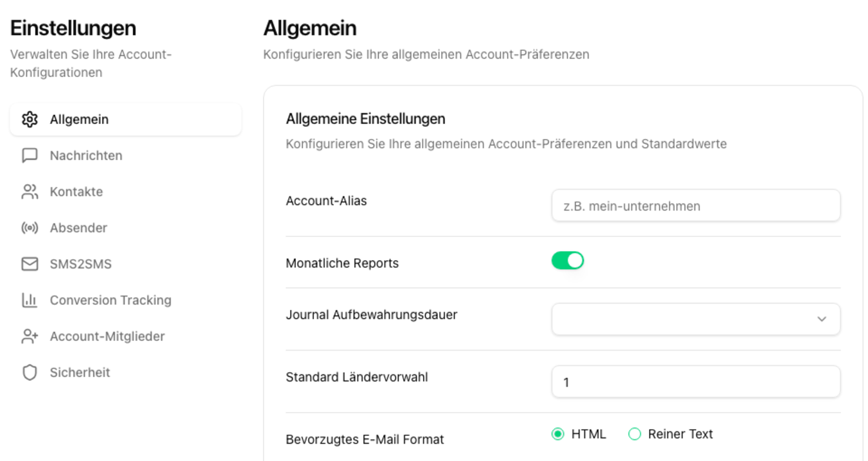Open Conversion Tracking settings

(110, 300)
